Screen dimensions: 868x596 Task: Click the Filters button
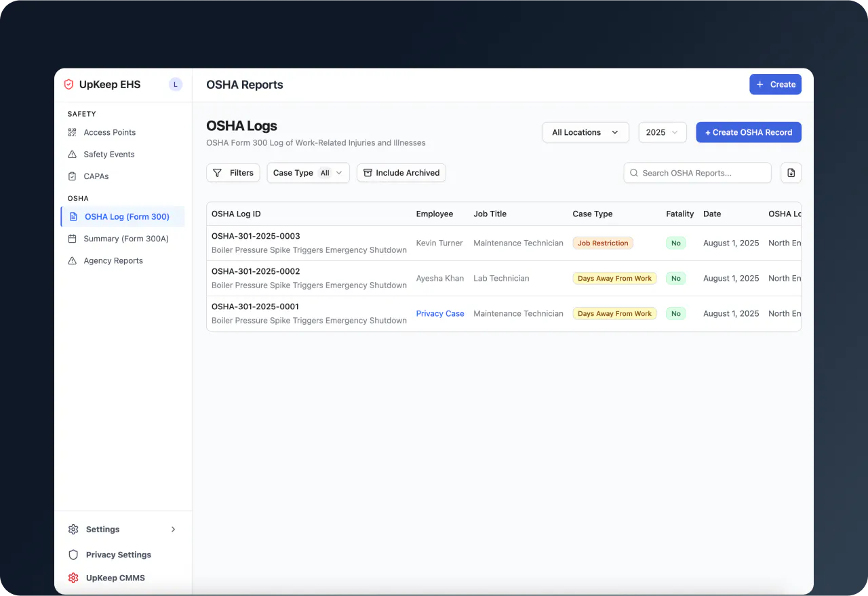click(x=233, y=173)
